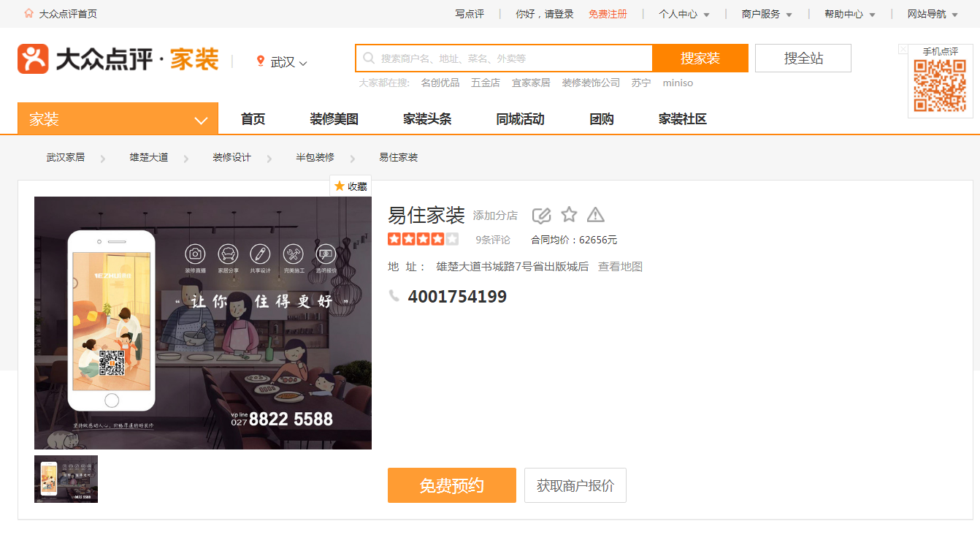Click the phone icon beside 4001754199

(394, 296)
